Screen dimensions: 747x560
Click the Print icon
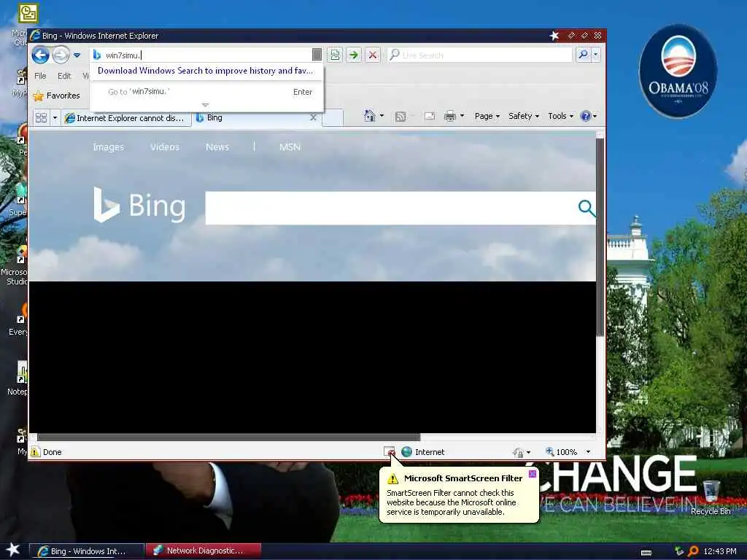tap(449, 116)
